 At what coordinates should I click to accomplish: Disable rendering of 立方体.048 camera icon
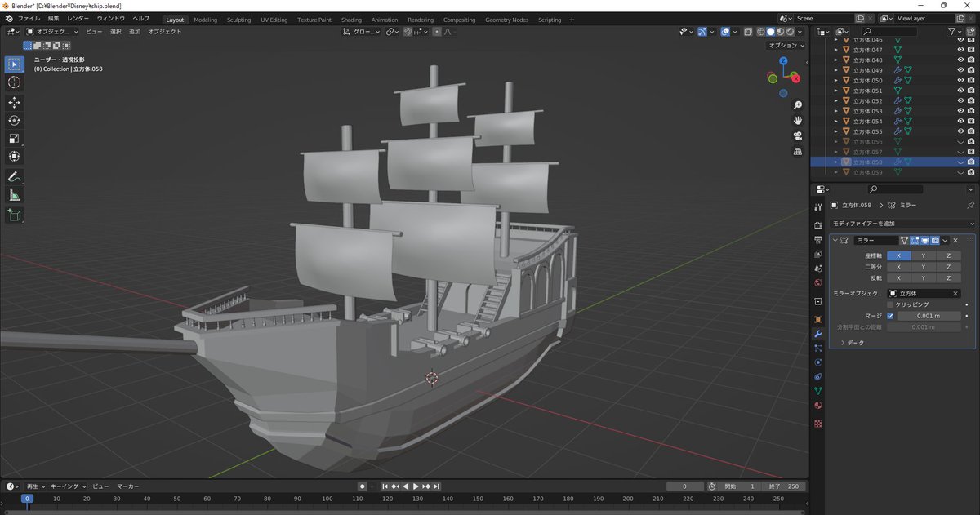click(x=970, y=60)
